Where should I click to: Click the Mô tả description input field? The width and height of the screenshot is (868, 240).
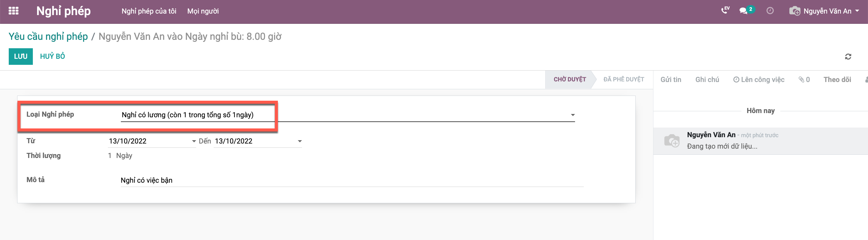(x=352, y=180)
